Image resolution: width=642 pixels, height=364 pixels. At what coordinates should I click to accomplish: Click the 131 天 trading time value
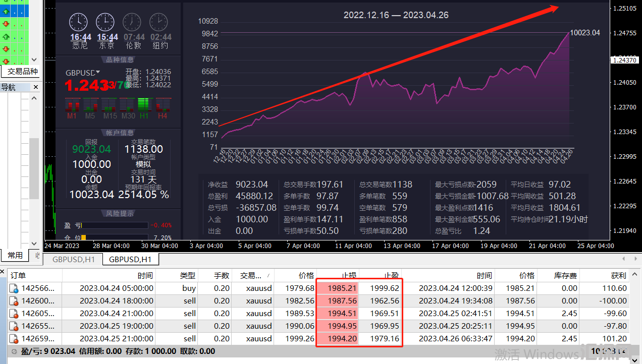[144, 179]
